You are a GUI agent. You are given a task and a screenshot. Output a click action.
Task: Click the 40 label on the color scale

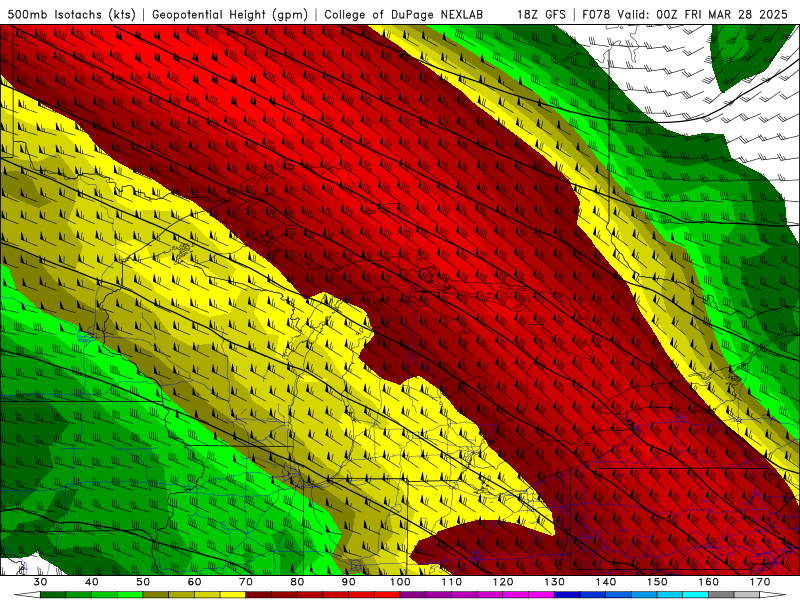pos(92,582)
